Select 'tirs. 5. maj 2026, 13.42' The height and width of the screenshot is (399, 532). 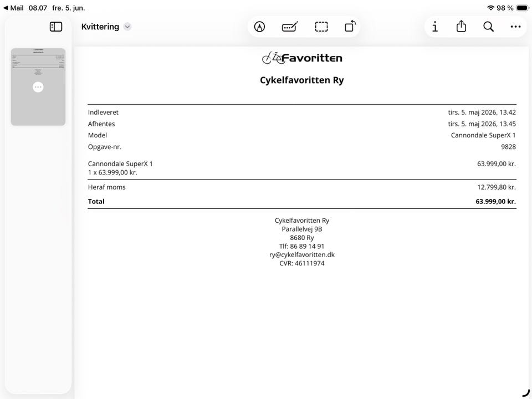(x=482, y=112)
